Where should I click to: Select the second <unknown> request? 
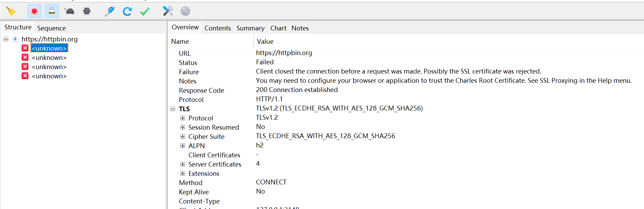point(49,57)
